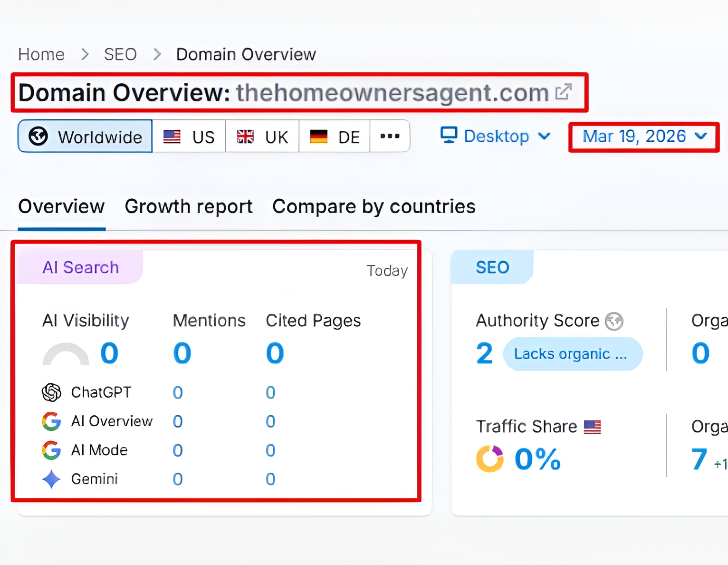Image resolution: width=728 pixels, height=565 pixels.
Task: Click the total Mentions value 0
Action: tap(182, 353)
